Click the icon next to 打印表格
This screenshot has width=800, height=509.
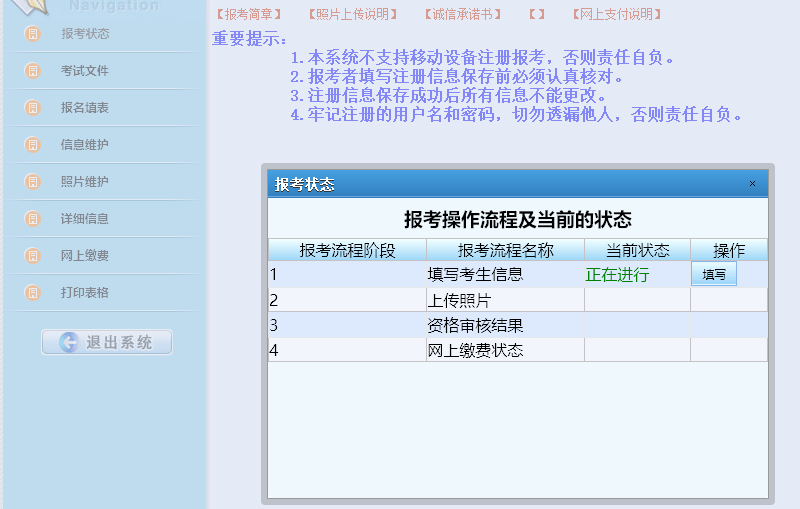(x=32, y=293)
